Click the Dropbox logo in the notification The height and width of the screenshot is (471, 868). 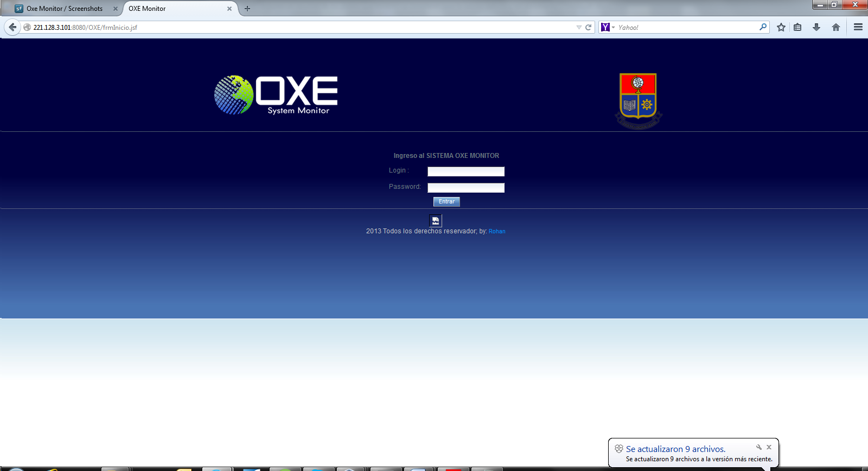pyautogui.click(x=619, y=449)
